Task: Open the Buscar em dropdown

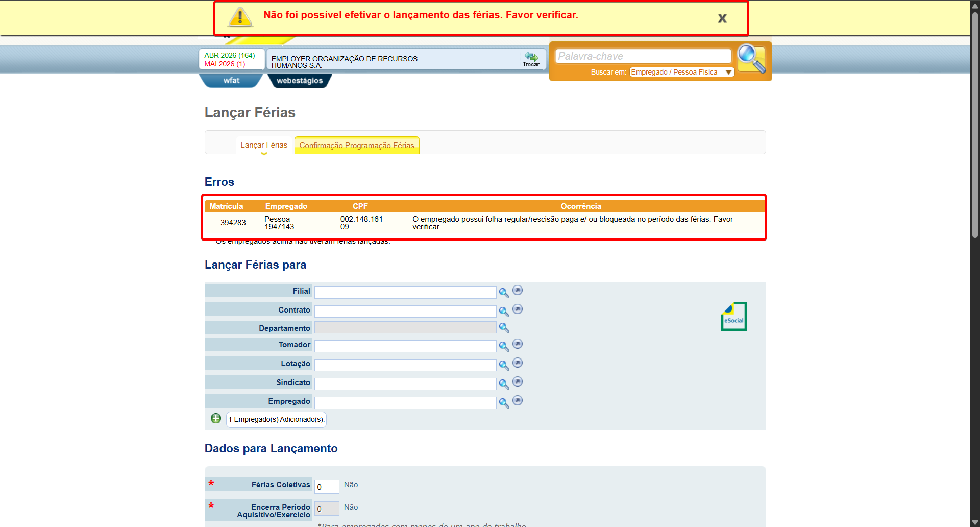Action: (681, 72)
